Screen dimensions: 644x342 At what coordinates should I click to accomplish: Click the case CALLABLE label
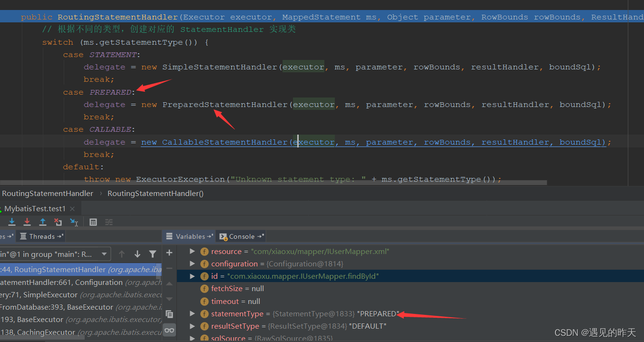tap(99, 129)
